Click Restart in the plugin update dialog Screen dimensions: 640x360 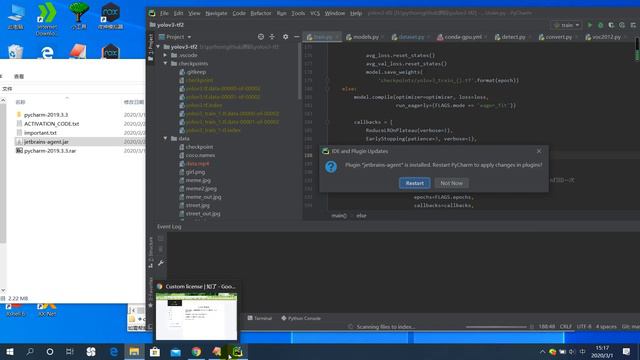coord(414,183)
